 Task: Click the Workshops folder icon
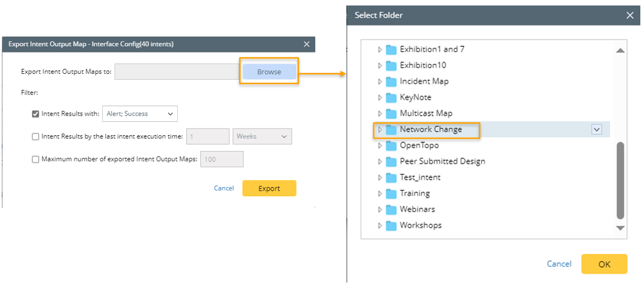[x=391, y=225]
